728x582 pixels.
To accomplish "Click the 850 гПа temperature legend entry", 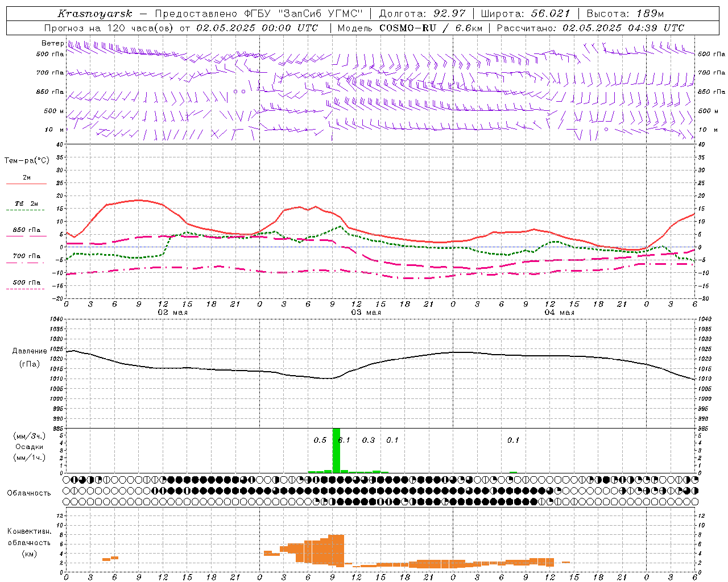I will (27, 230).
